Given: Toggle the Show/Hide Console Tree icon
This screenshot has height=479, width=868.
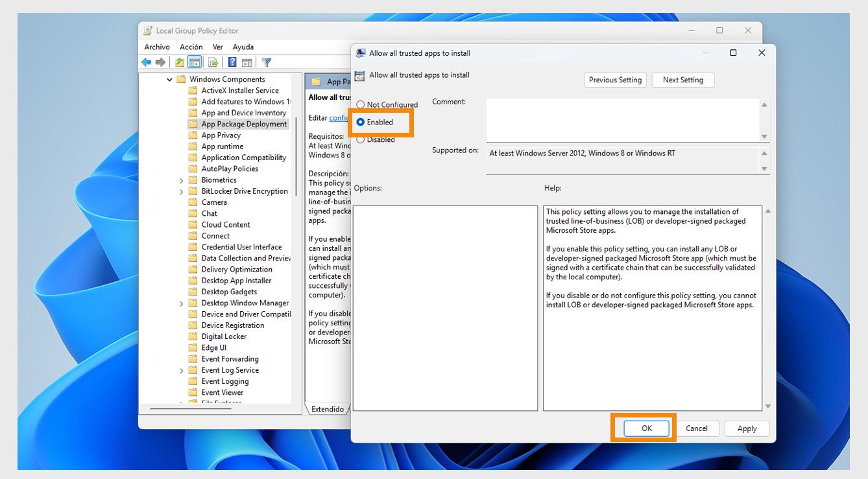Looking at the screenshot, I should coord(195,62).
